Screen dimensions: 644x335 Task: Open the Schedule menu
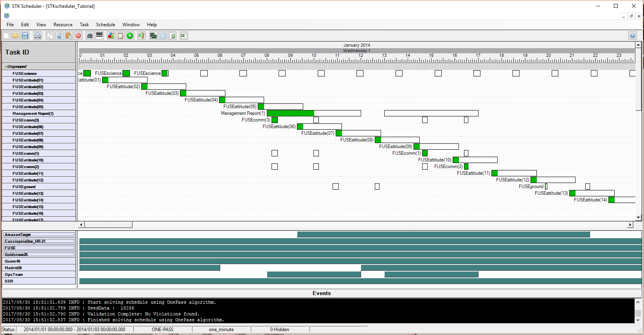(x=106, y=25)
